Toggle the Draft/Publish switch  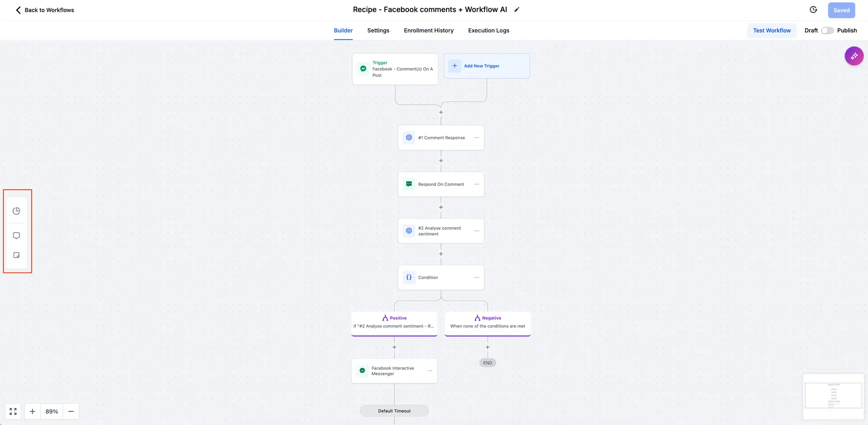pyautogui.click(x=827, y=30)
